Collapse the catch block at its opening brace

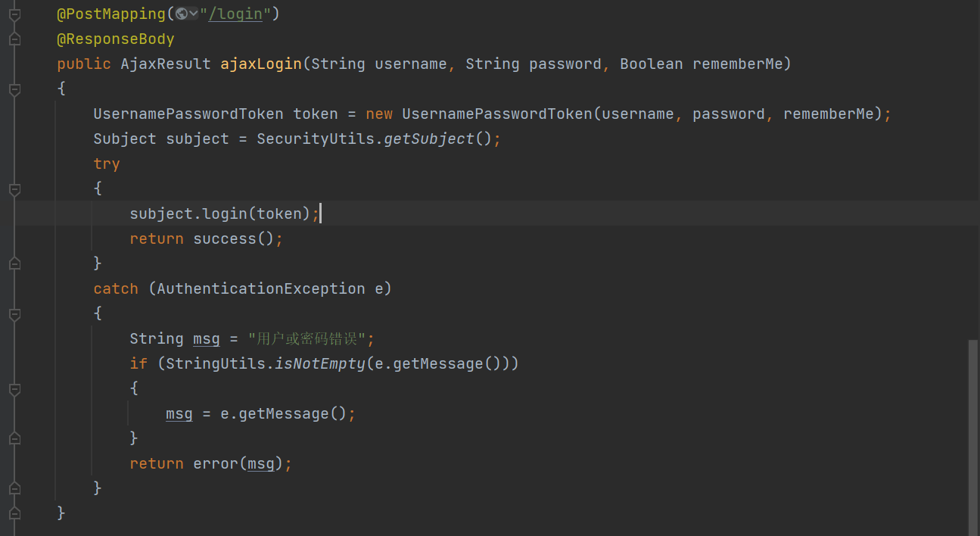point(14,313)
